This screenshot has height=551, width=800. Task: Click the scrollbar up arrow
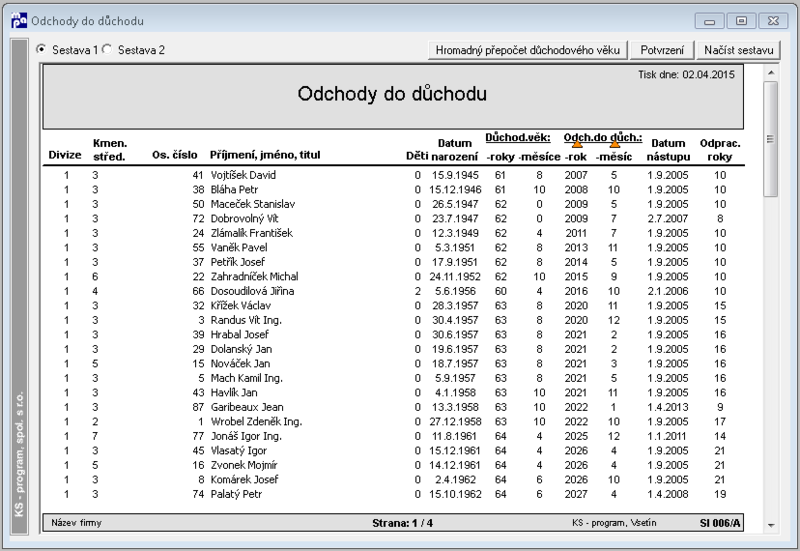click(771, 73)
